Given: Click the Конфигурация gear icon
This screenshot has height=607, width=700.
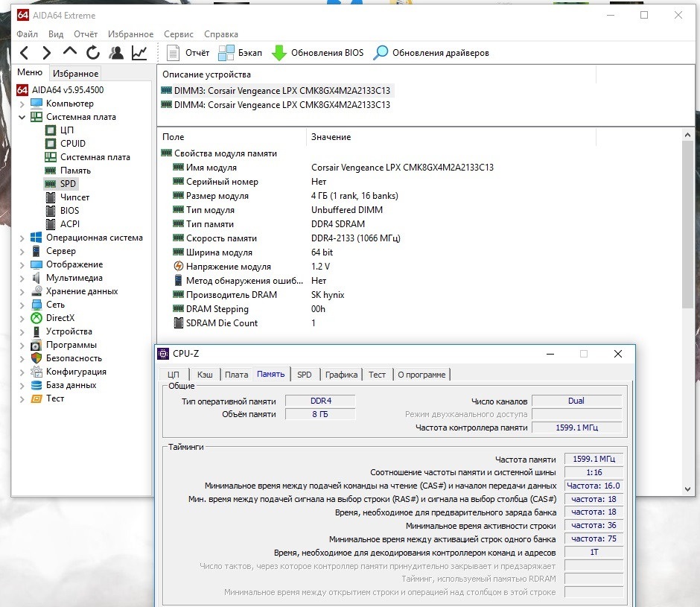Looking at the screenshot, I should [36, 372].
